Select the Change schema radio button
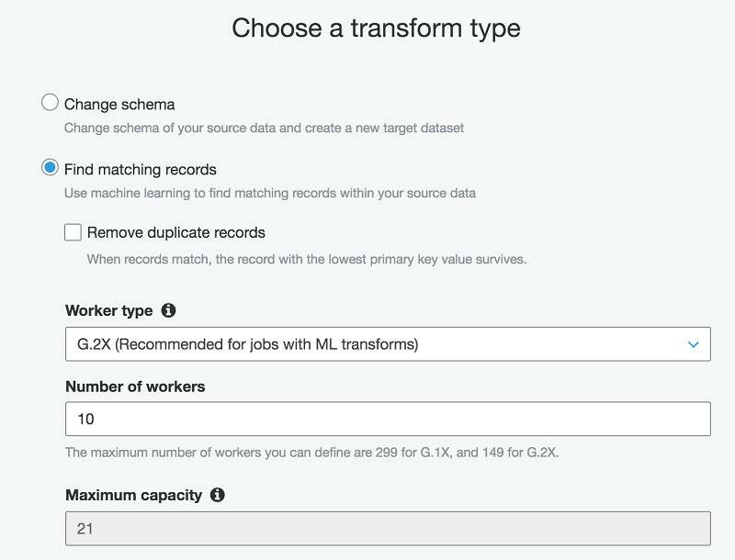 pos(51,103)
